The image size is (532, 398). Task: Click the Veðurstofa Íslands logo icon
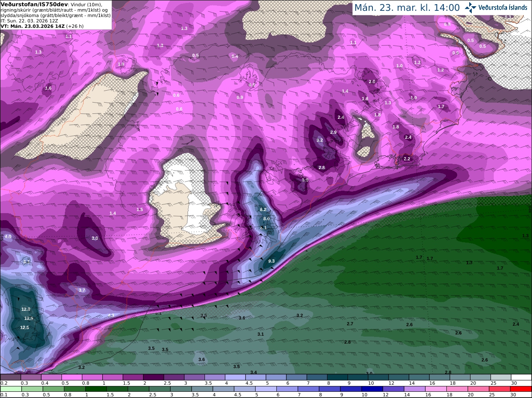click(x=470, y=7)
